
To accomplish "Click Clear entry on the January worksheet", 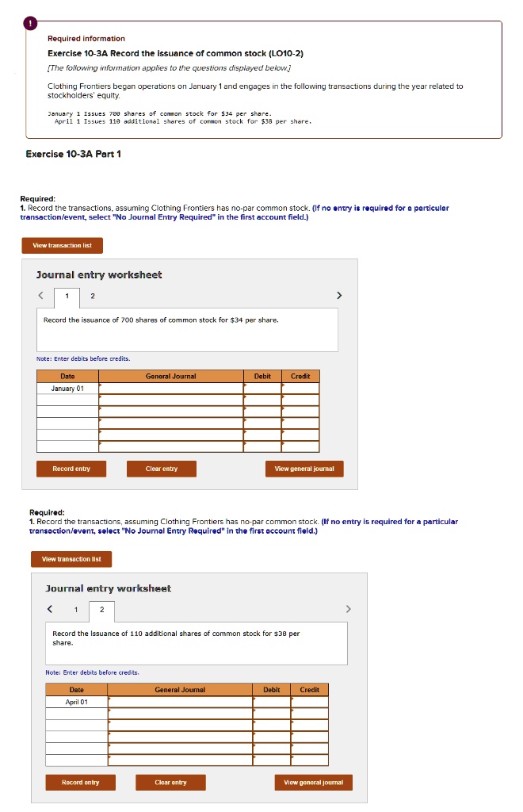I will tap(161, 469).
